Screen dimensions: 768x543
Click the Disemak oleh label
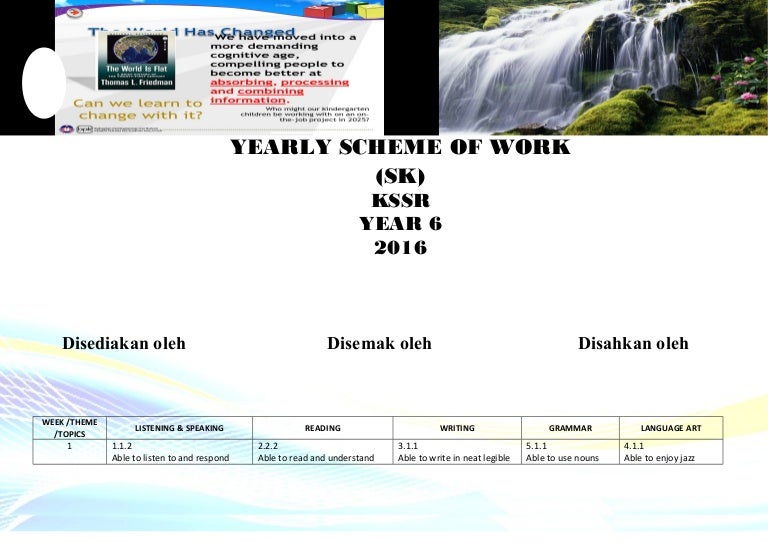click(x=379, y=344)
